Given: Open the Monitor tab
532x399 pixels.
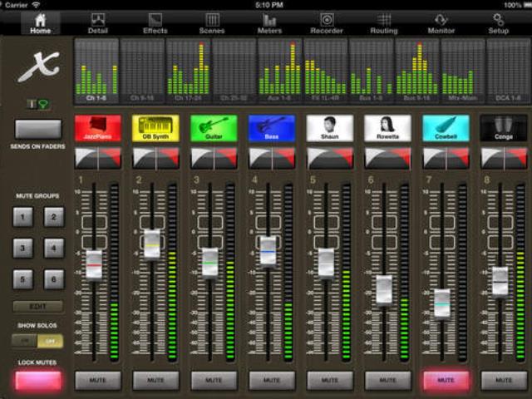Looking at the screenshot, I should [441, 23].
